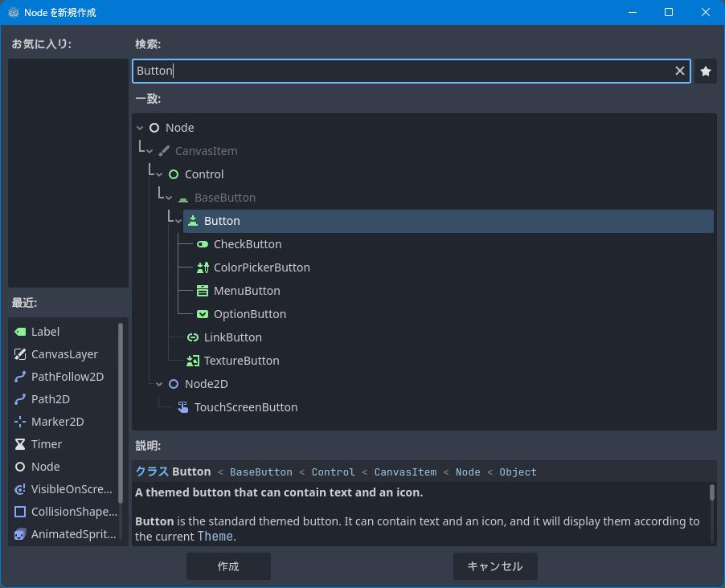The width and height of the screenshot is (725, 588).
Task: Click the ColorPickerButton icon
Action: (203, 267)
